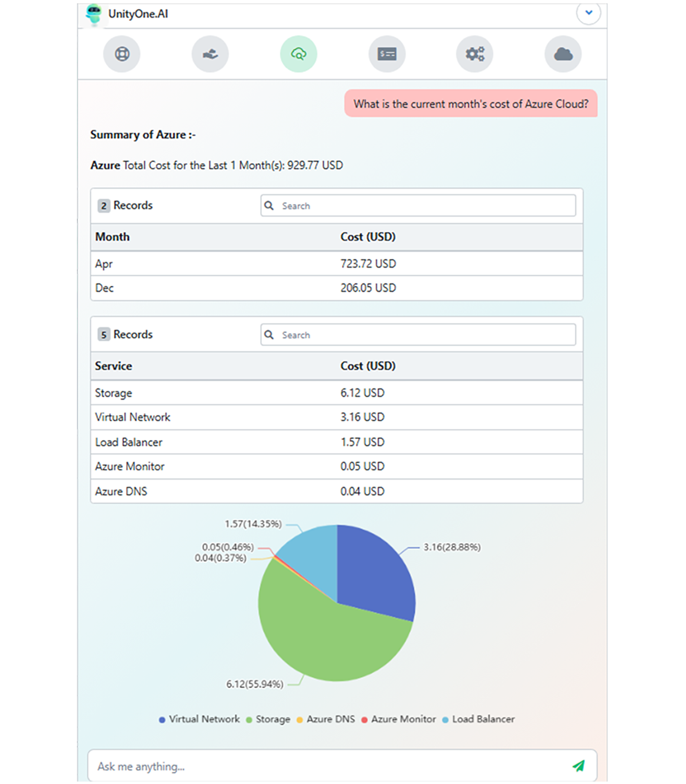Image resolution: width=686 pixels, height=784 pixels.
Task: Toggle Azure Monitor in the chart legend
Action: 398,719
